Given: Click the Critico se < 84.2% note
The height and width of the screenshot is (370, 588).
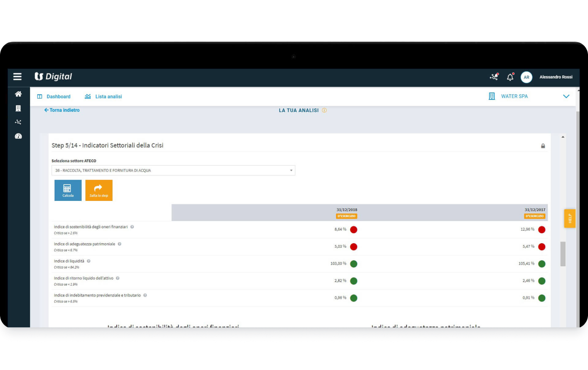Looking at the screenshot, I should point(67,267).
